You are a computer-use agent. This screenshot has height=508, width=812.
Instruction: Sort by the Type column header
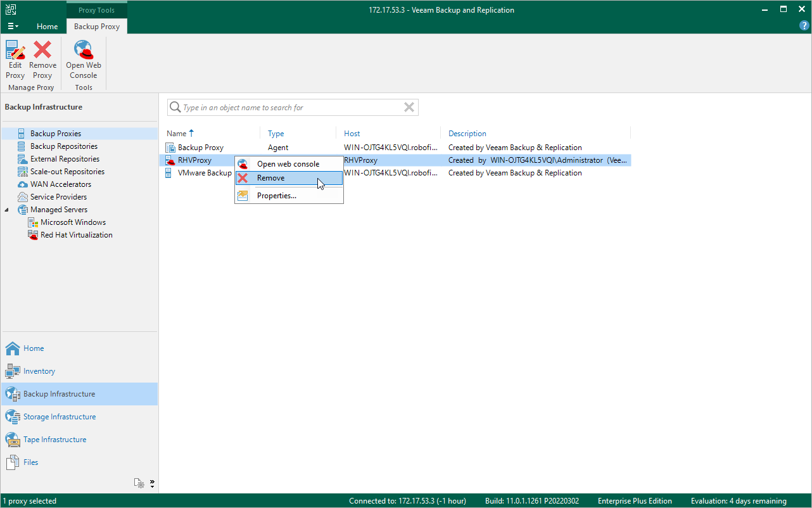[276, 134]
